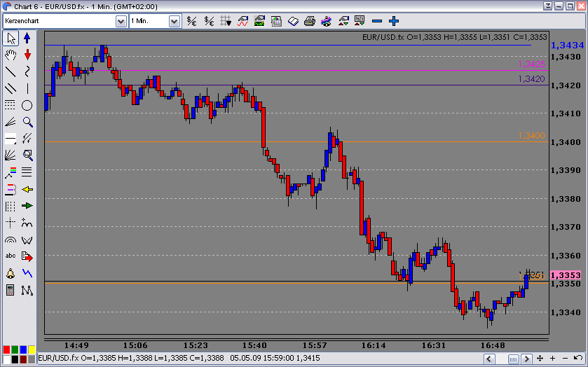Select the arrow pointer tool
Viewport: 588px width, 367px height.
click(11, 39)
